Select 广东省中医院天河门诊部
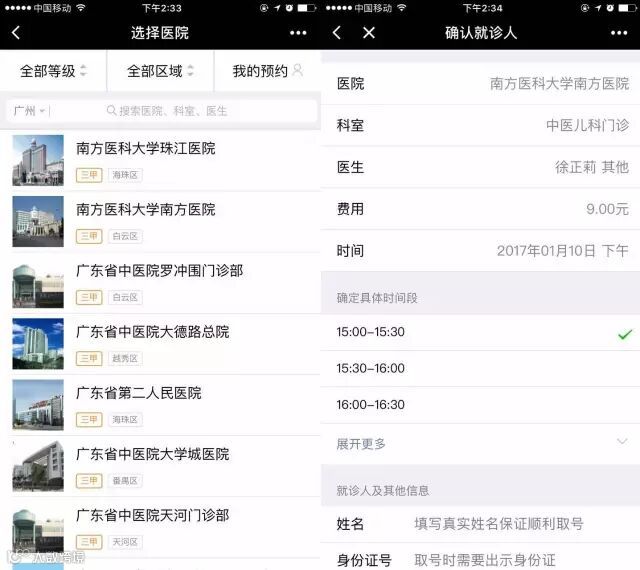This screenshot has width=640, height=570. click(160, 528)
